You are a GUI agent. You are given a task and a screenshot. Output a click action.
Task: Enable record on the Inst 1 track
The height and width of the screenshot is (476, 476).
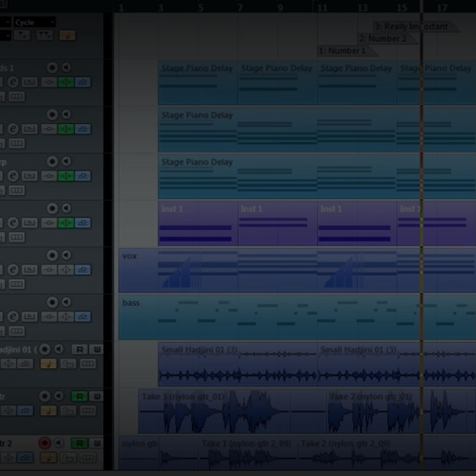[52, 208]
